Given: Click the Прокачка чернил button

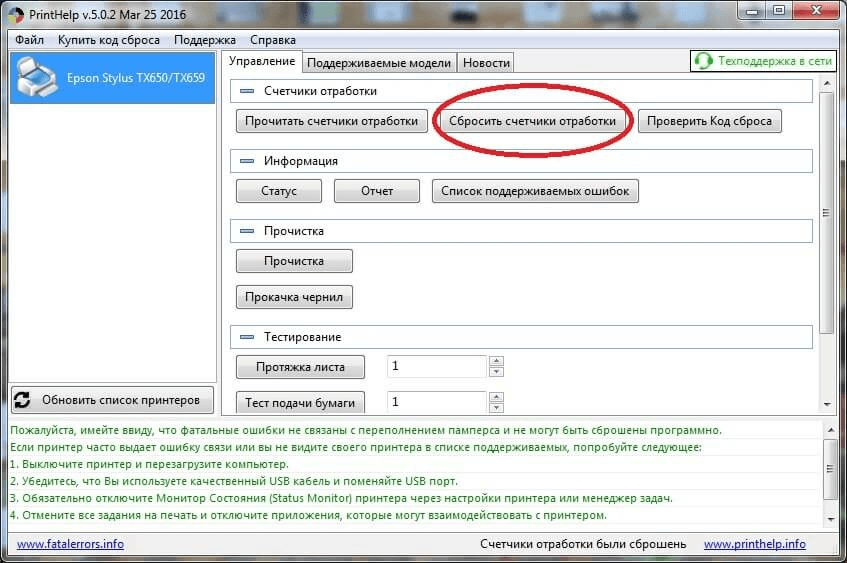Looking at the screenshot, I should 294,297.
